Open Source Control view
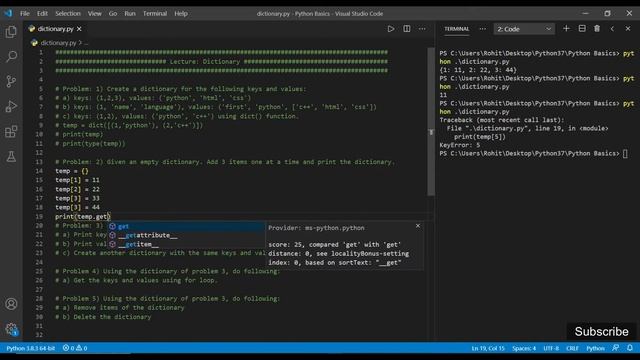640x360 pixels. (11, 81)
